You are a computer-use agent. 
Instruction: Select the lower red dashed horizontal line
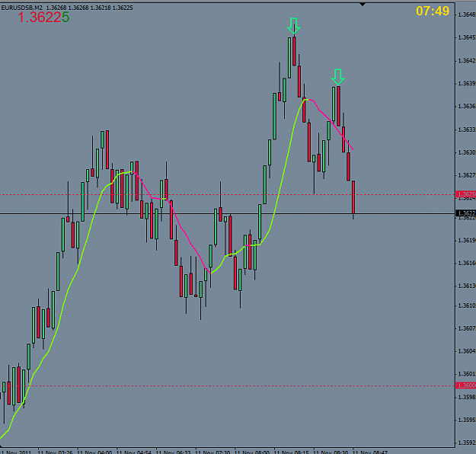coord(228,386)
